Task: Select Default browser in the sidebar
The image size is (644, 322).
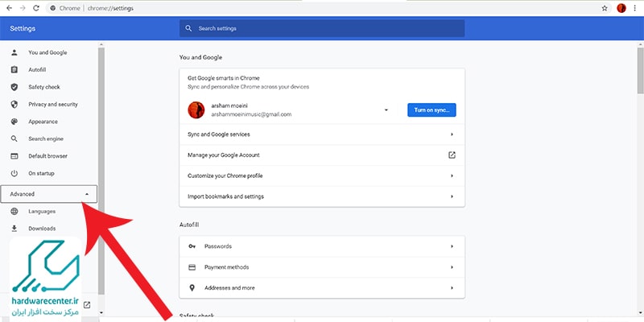Action: click(47, 156)
